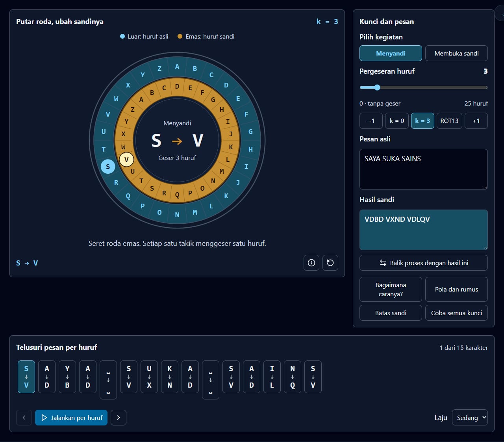
Task: Click the 'k = 3' label at panel top
Action: [327, 22]
